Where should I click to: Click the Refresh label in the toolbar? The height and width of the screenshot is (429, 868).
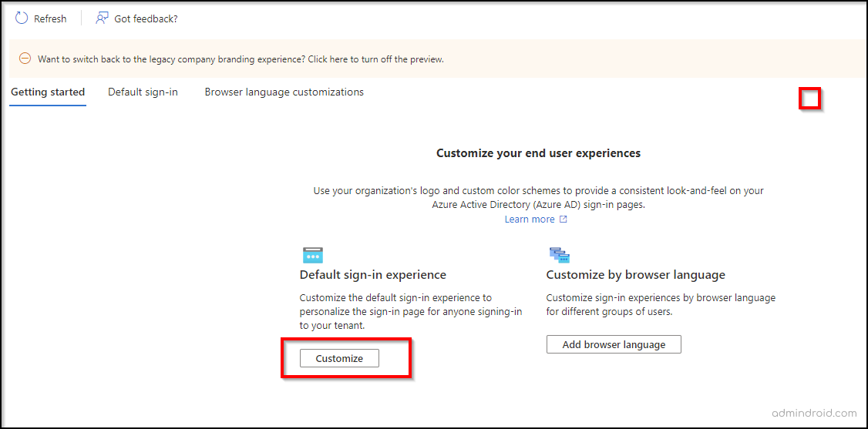50,18
